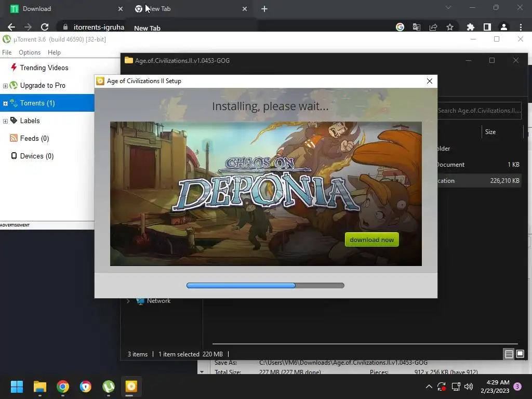Screen dimensions: 532x399
Task: Open the Windows Start menu
Action: (x=17, y=387)
